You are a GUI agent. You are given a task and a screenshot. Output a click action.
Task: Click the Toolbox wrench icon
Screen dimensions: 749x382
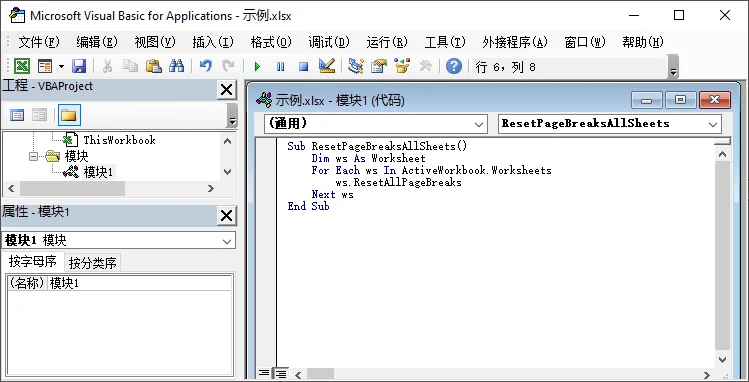tap(426, 66)
